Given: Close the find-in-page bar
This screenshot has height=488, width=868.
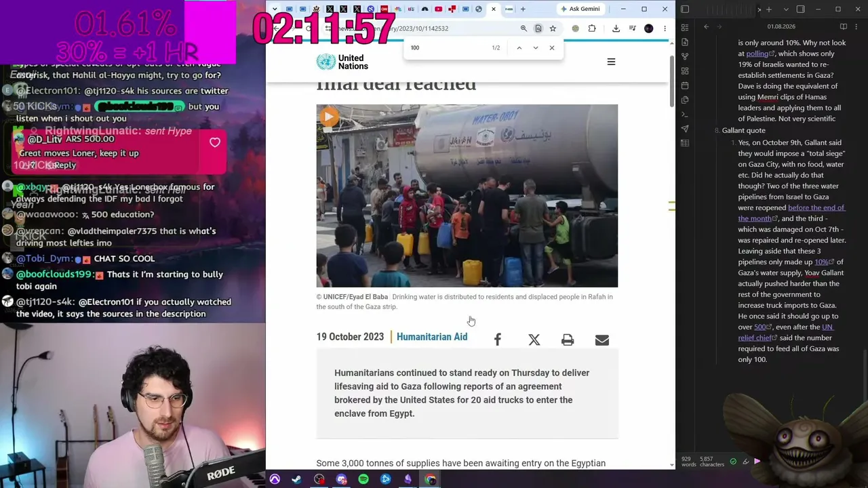Looking at the screenshot, I should [552, 48].
